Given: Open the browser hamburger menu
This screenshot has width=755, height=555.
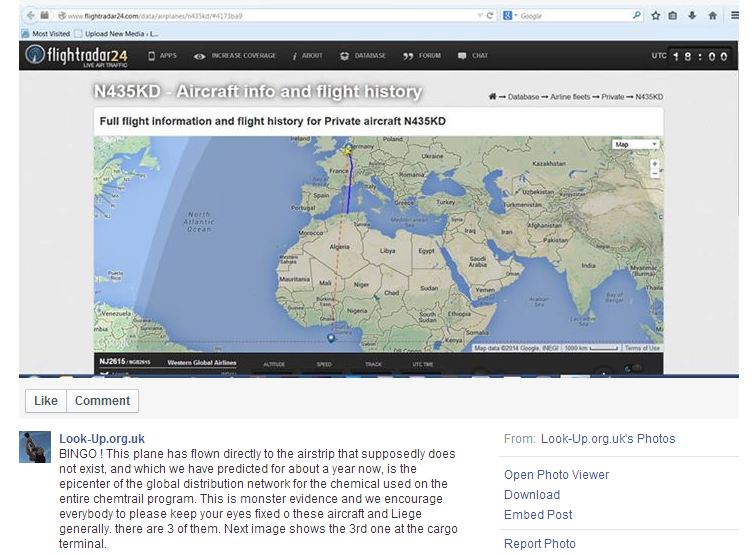Looking at the screenshot, I should pos(736,15).
